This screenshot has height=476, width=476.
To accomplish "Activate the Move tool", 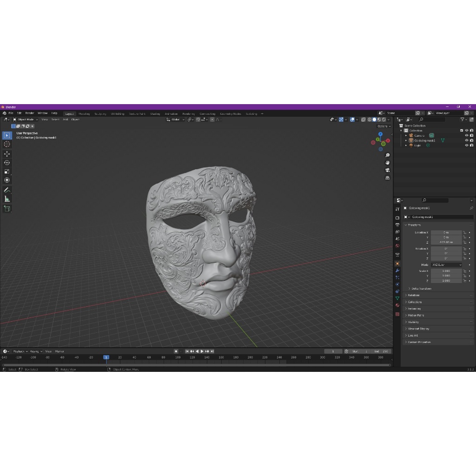I will tap(7, 154).
